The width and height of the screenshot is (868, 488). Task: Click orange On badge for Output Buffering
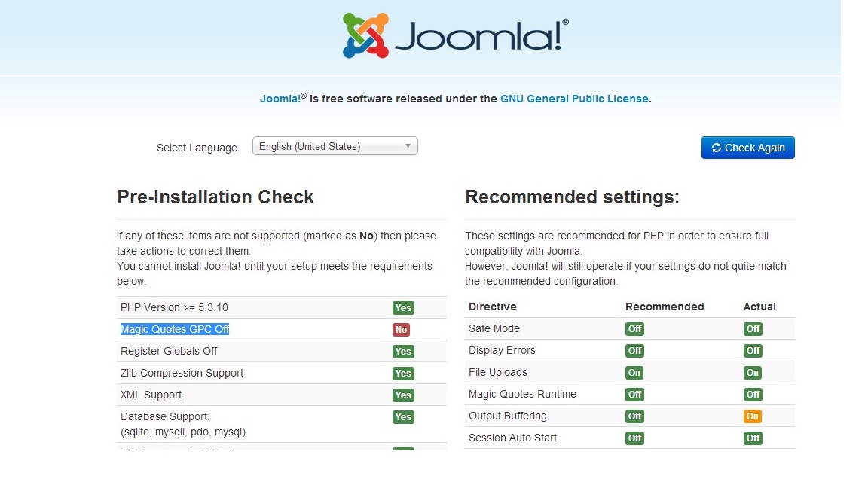(x=752, y=416)
